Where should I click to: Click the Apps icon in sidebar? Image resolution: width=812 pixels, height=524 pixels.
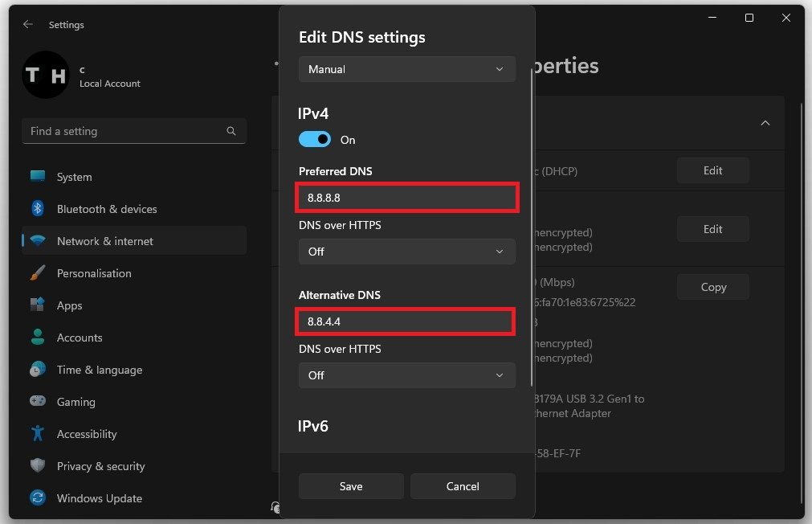point(37,305)
